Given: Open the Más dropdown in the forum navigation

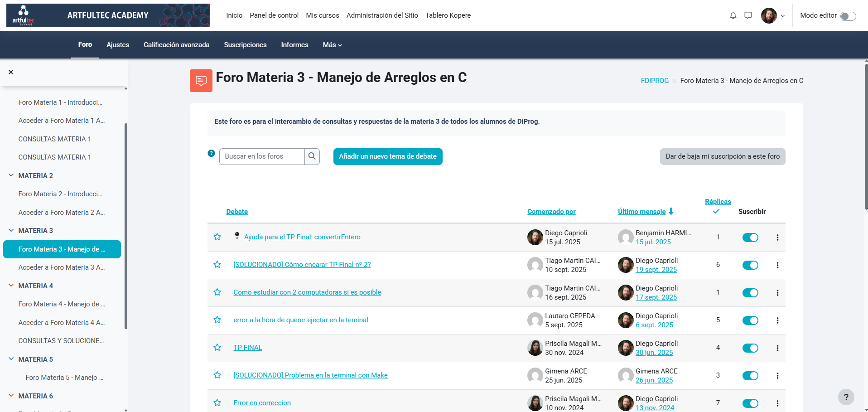Looking at the screenshot, I should tap(332, 45).
